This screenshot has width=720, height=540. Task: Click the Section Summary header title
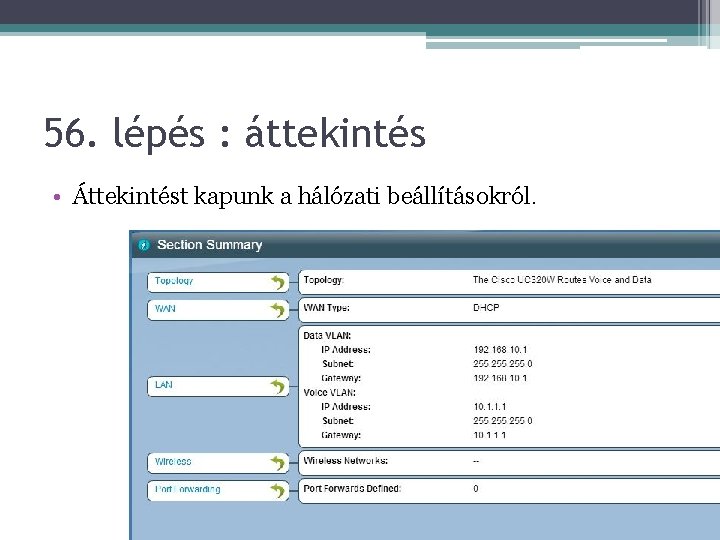pos(209,245)
